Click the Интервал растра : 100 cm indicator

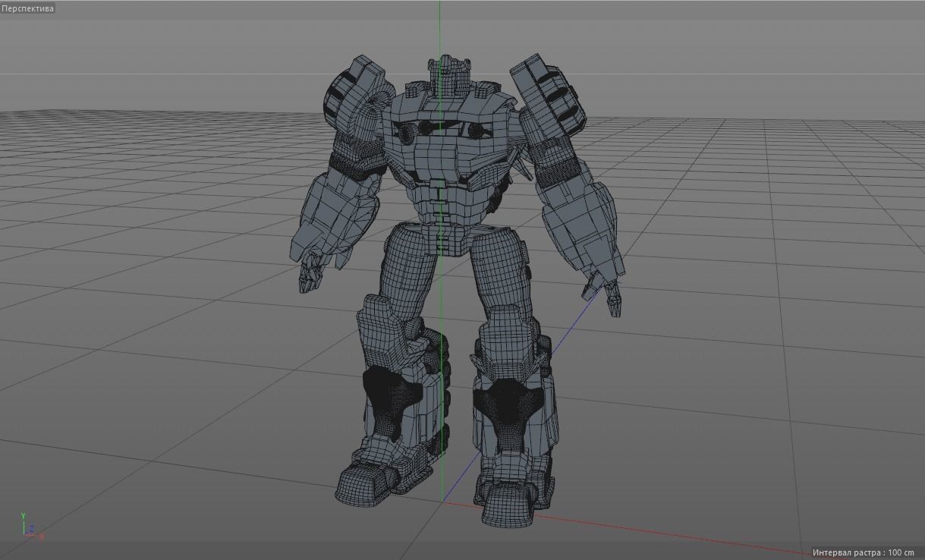point(861,554)
